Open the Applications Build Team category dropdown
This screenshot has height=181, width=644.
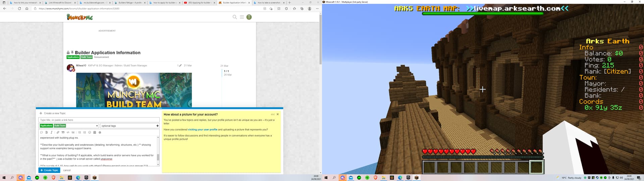pos(69,126)
